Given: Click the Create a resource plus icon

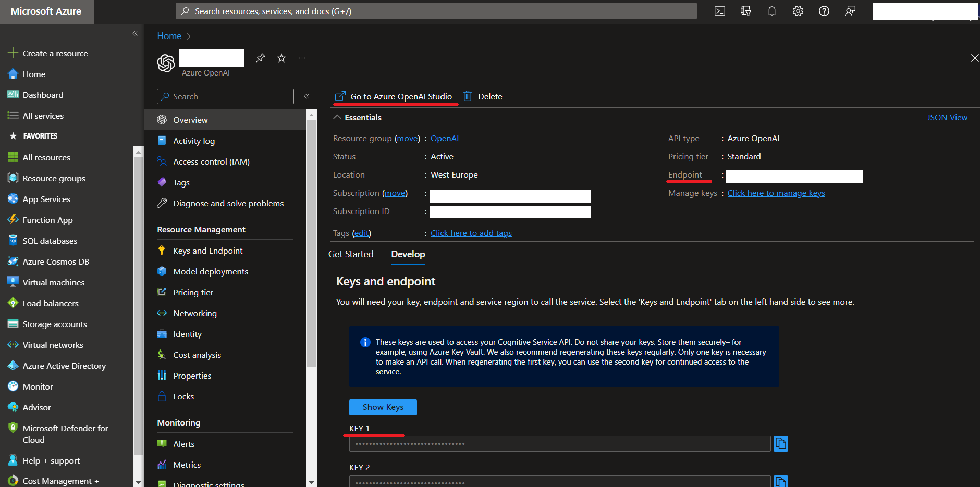Looking at the screenshot, I should pyautogui.click(x=13, y=53).
